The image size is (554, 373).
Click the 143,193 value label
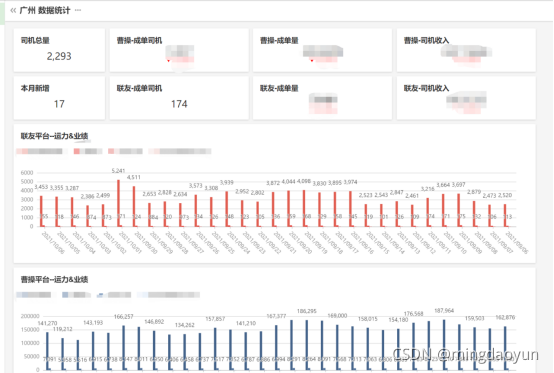(x=93, y=322)
